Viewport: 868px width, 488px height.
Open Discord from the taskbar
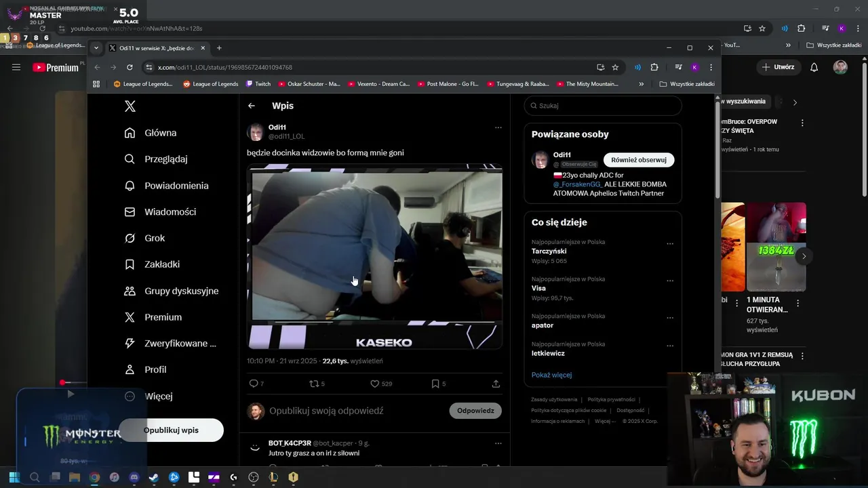click(134, 477)
